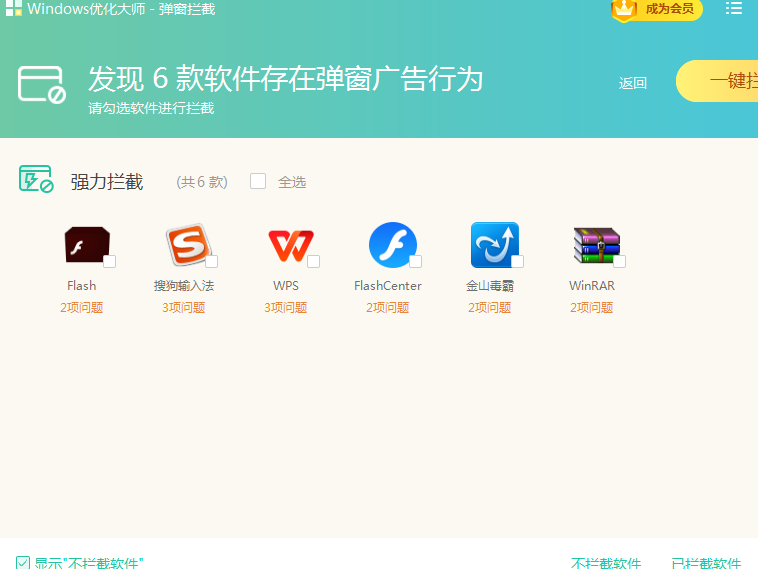Click the WPS application icon

pos(288,245)
